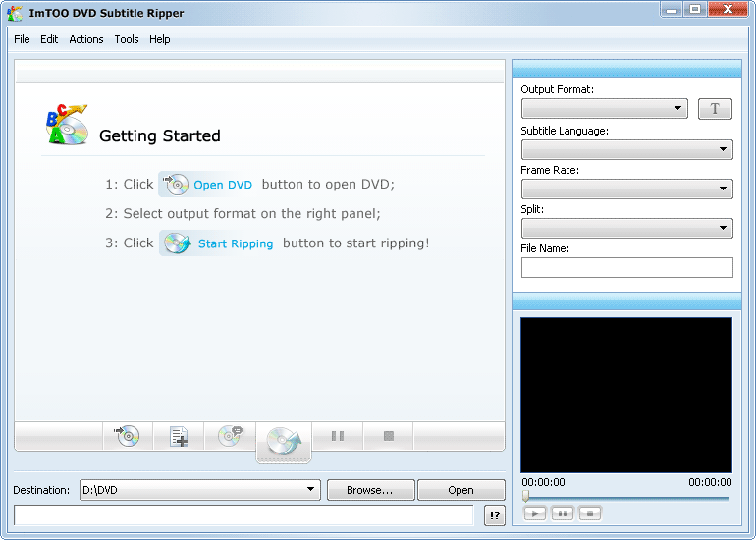Click the right total time 00:00:00

click(710, 482)
